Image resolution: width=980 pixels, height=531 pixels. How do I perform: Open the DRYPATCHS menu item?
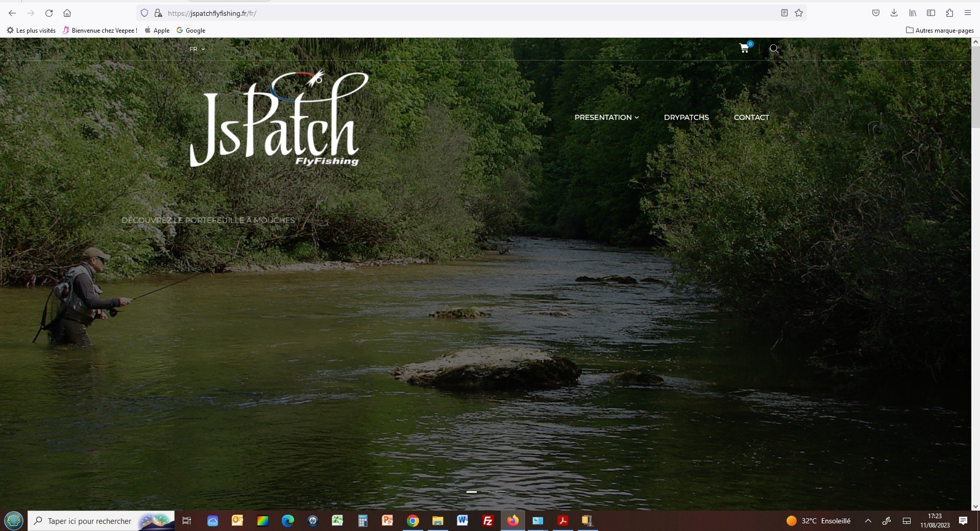[x=686, y=117]
